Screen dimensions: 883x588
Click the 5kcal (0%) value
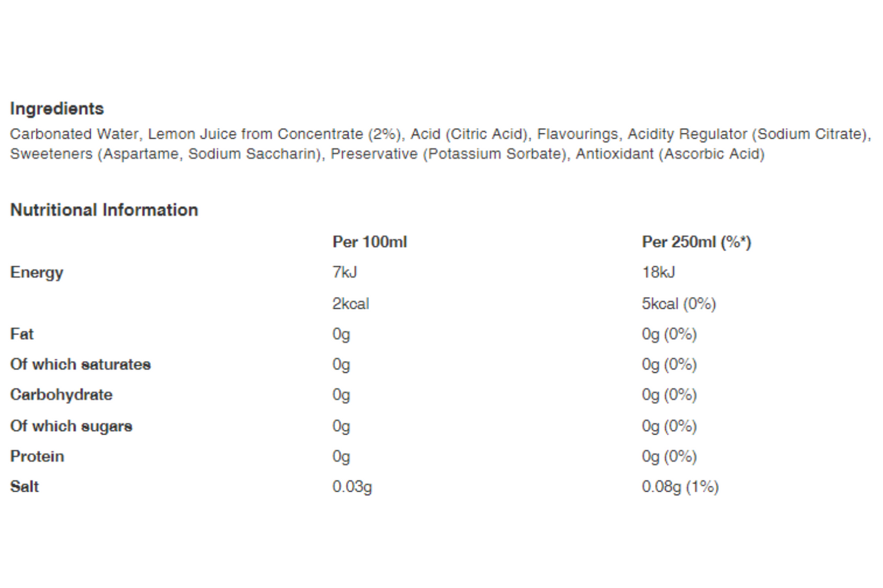point(679,304)
